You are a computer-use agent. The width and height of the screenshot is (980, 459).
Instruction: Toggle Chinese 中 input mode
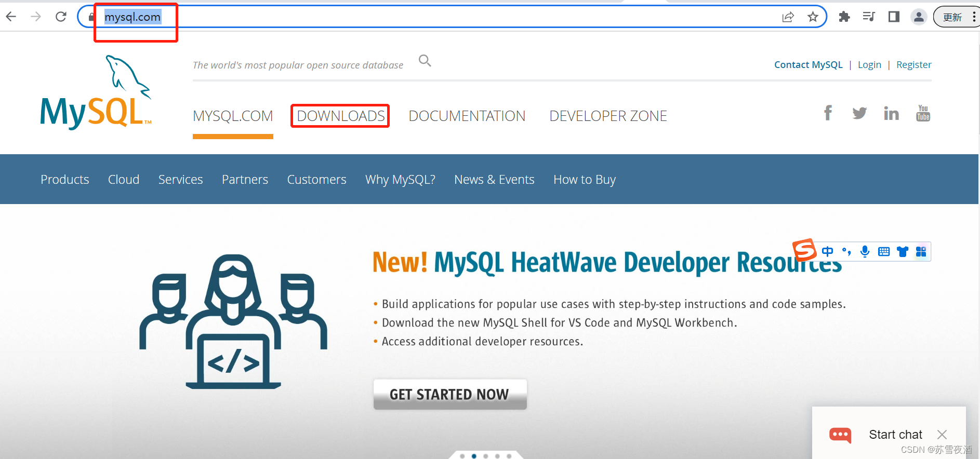(828, 252)
